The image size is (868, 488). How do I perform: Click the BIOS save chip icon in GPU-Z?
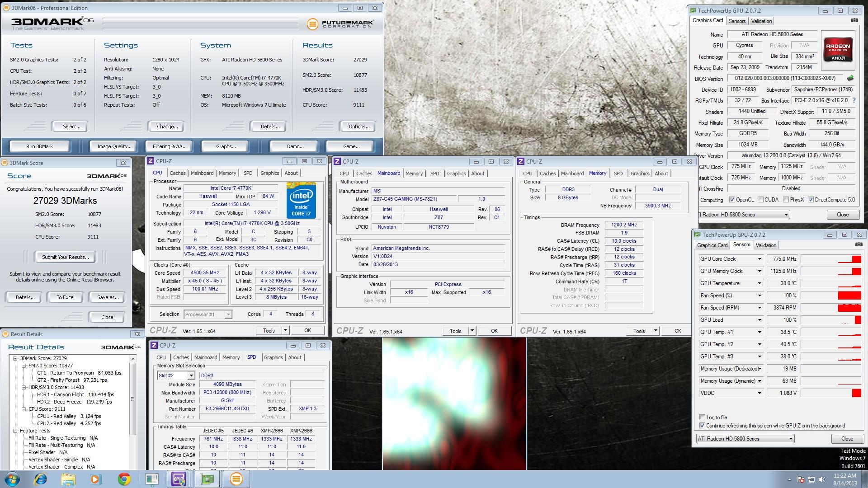(850, 78)
